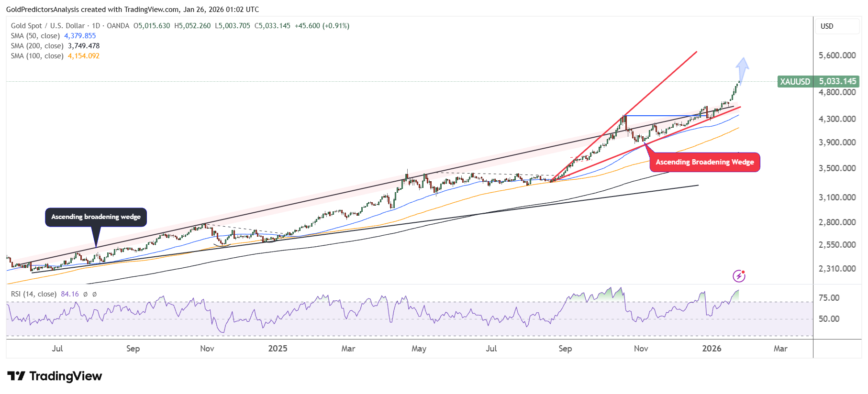Click the +45.600 (+0.91%) change value
868x394 pixels.
[x=322, y=26]
